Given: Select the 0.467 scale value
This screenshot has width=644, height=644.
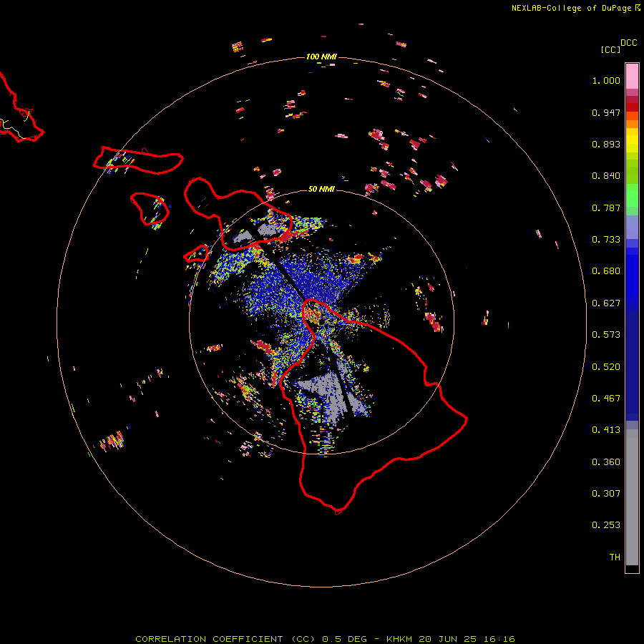Looking at the screenshot, I should tap(606, 399).
